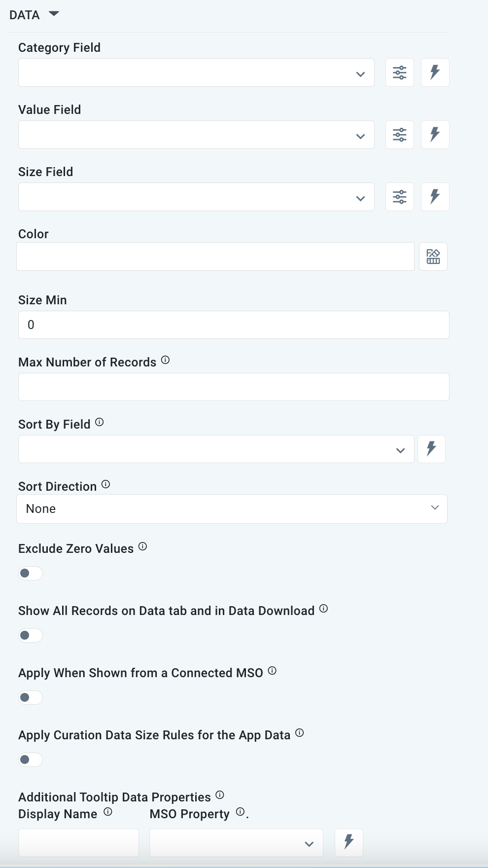Viewport: 488px width, 868px height.
Task: Enable the Exclude Zero Values toggle
Action: 30,573
